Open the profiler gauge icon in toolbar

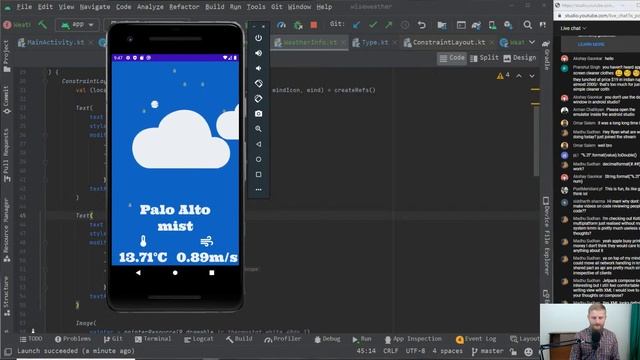point(281,25)
